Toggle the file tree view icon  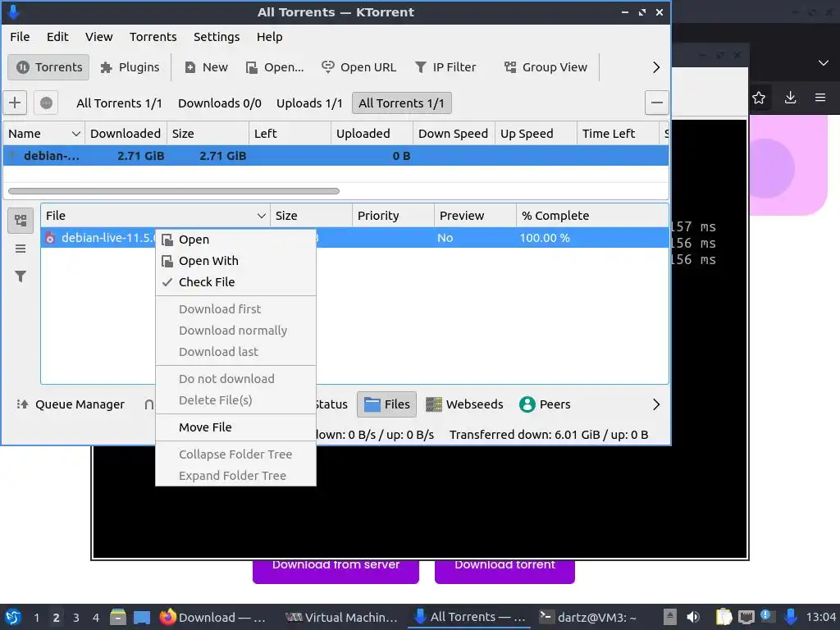(x=21, y=220)
